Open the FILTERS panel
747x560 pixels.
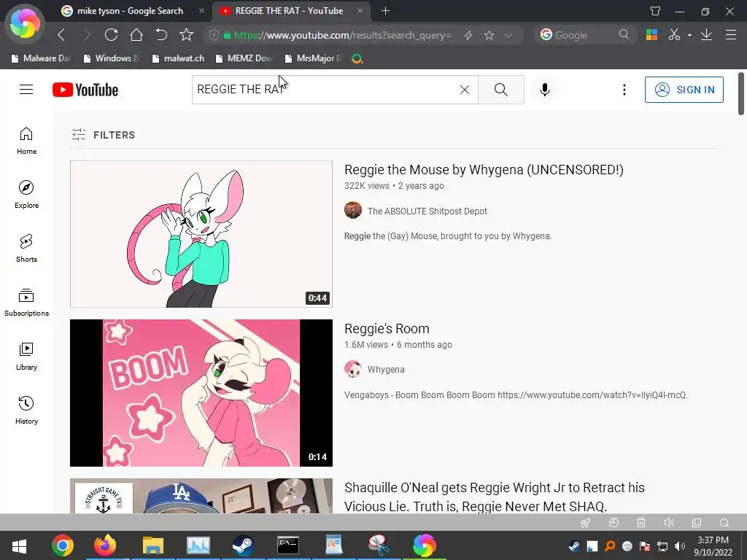click(x=104, y=135)
